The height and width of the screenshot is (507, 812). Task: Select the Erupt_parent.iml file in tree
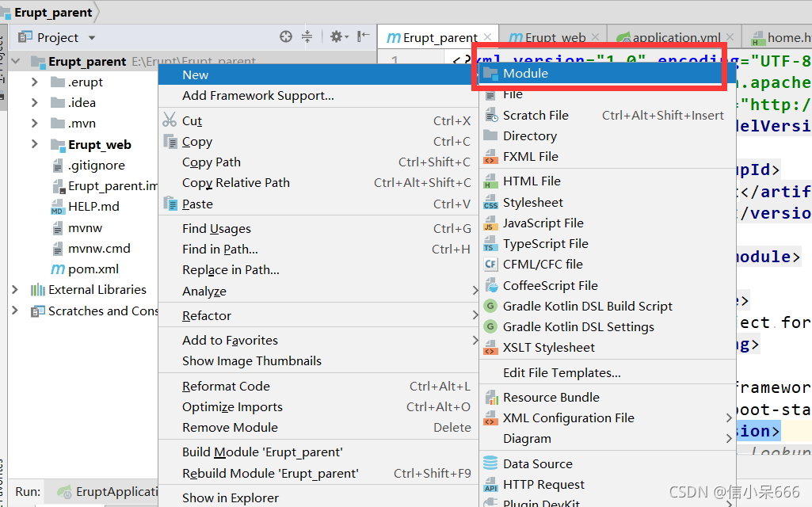coord(113,186)
